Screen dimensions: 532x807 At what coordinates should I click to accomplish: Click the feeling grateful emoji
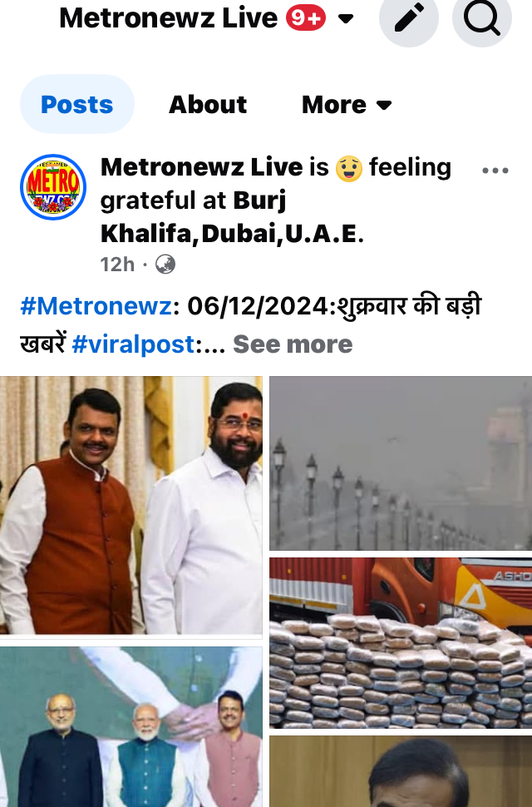click(348, 169)
